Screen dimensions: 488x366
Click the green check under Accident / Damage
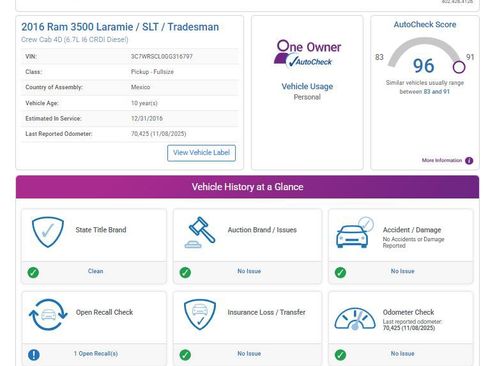(x=340, y=272)
